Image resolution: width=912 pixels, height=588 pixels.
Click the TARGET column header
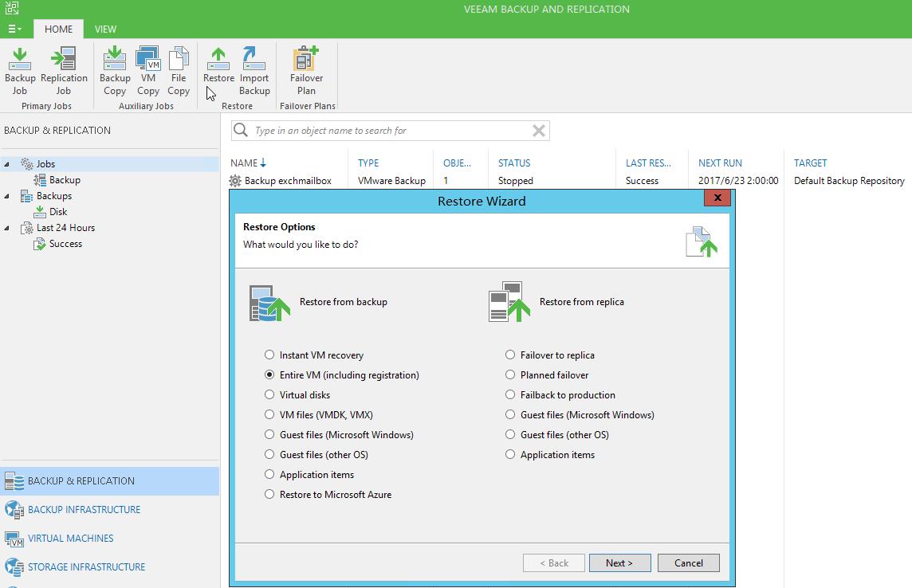(x=810, y=163)
